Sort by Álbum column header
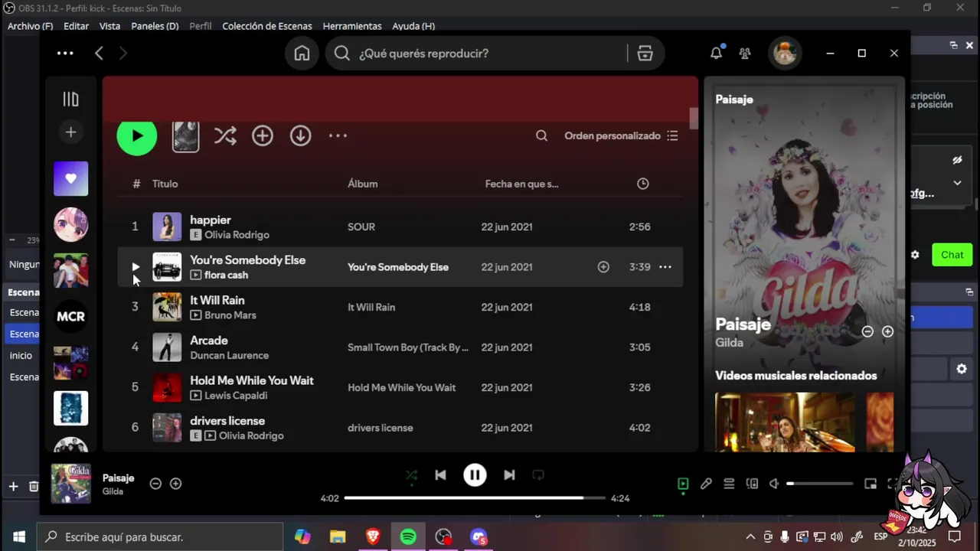Viewport: 980px width, 551px height. pyautogui.click(x=363, y=184)
